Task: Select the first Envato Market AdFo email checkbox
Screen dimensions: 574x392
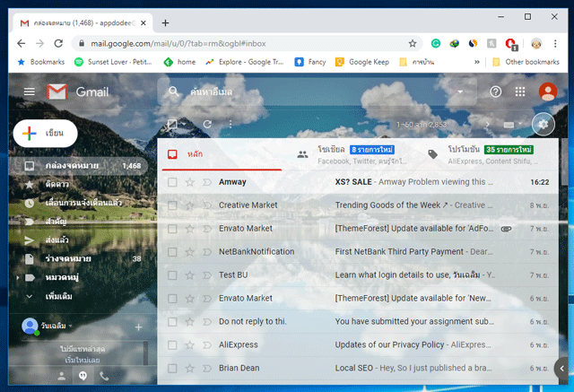Action: [x=172, y=229]
